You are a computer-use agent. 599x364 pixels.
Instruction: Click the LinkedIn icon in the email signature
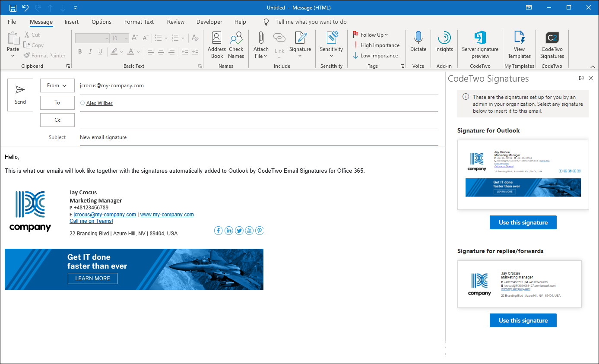tap(229, 231)
